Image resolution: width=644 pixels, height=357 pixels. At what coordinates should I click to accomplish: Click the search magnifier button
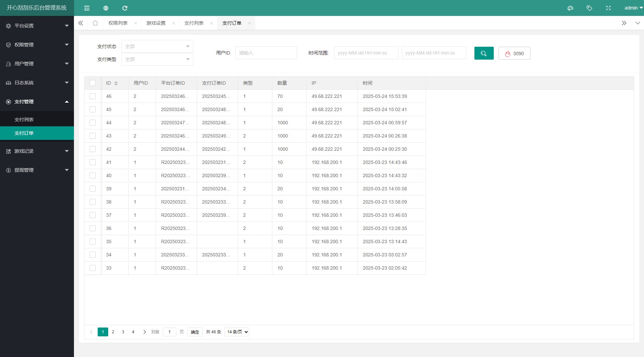click(x=484, y=53)
